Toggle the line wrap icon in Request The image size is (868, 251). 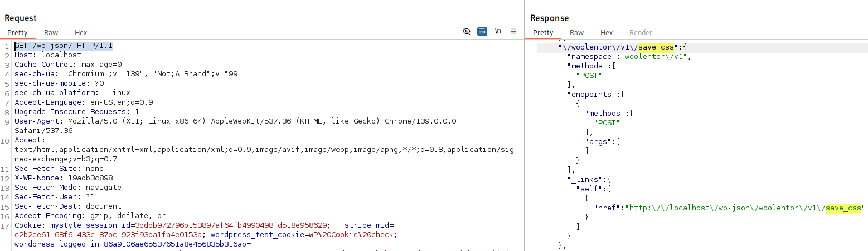[x=482, y=31]
